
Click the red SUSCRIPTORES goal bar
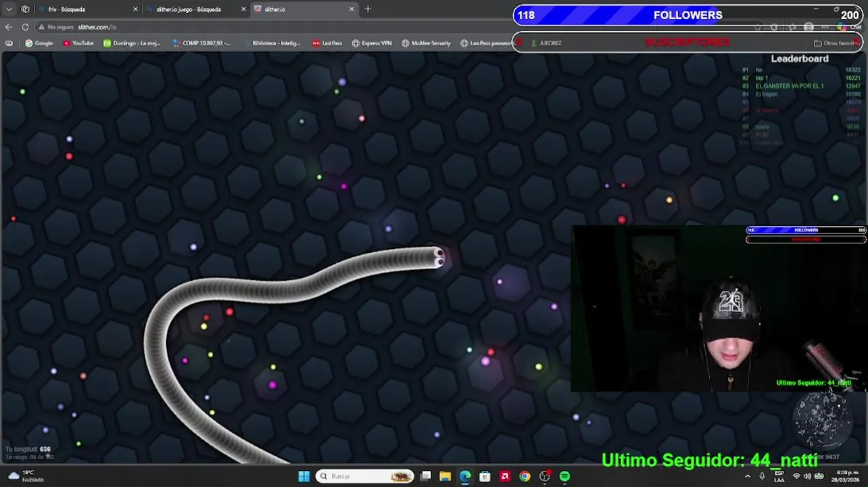click(x=687, y=42)
